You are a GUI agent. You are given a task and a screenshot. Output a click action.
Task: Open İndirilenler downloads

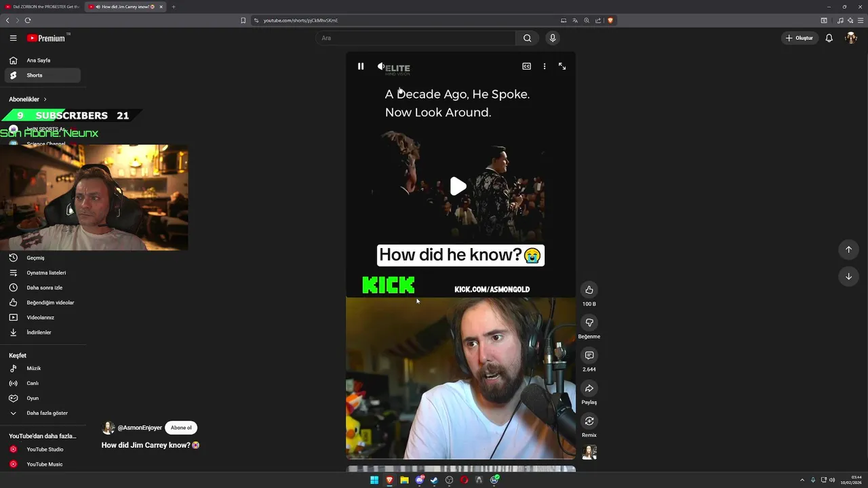pyautogui.click(x=43, y=332)
